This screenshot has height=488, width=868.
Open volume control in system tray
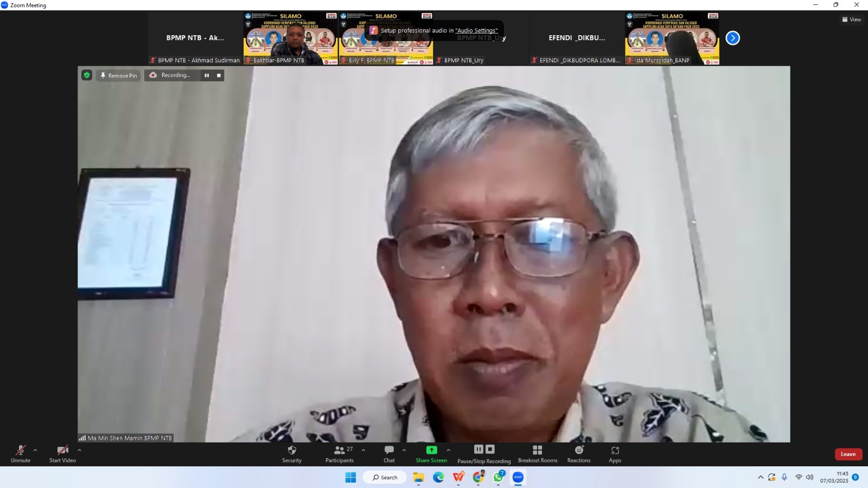point(810,477)
